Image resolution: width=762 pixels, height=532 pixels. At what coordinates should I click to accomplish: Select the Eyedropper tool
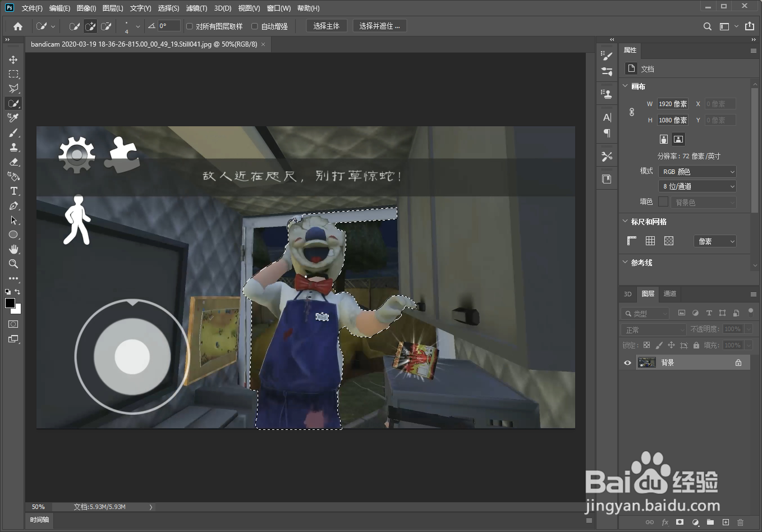13,118
